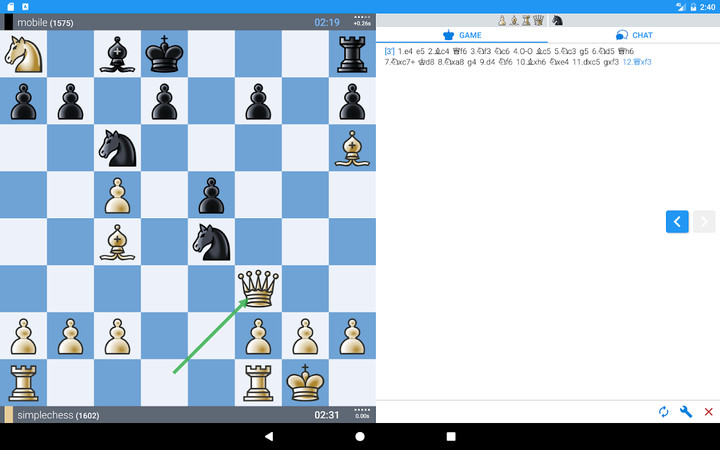Select the black rook on h8

[x=352, y=54]
